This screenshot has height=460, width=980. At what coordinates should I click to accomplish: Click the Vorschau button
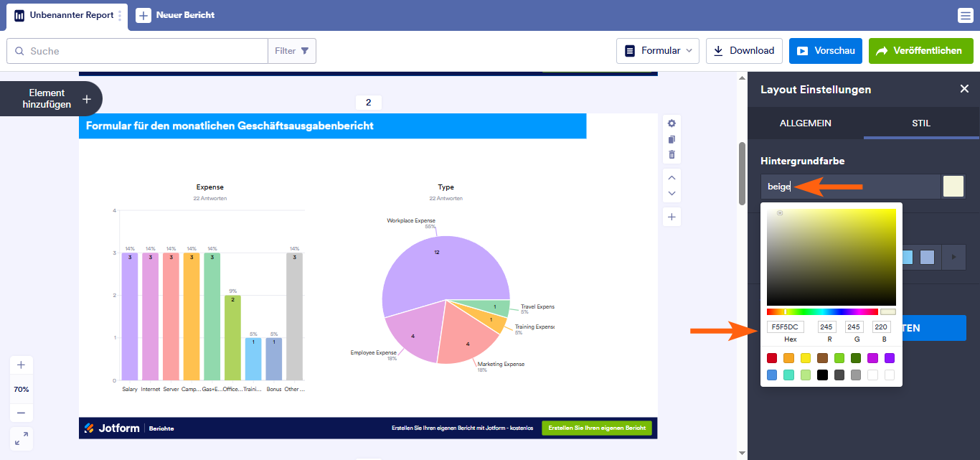(826, 51)
